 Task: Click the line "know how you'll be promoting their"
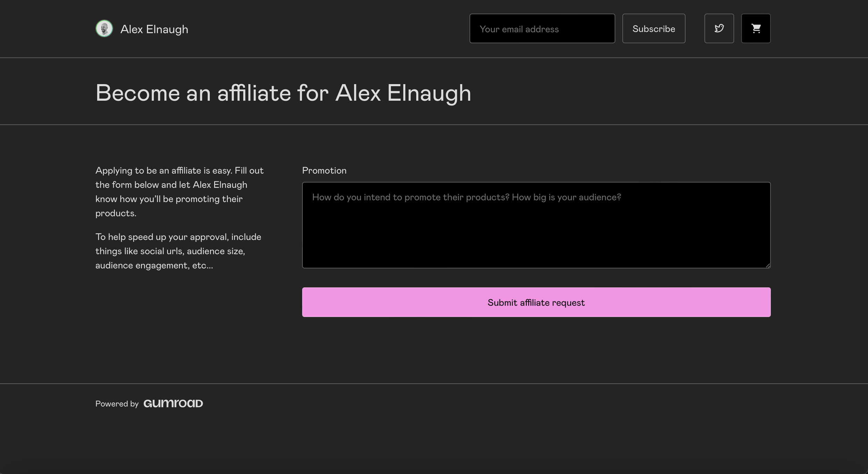(x=169, y=199)
